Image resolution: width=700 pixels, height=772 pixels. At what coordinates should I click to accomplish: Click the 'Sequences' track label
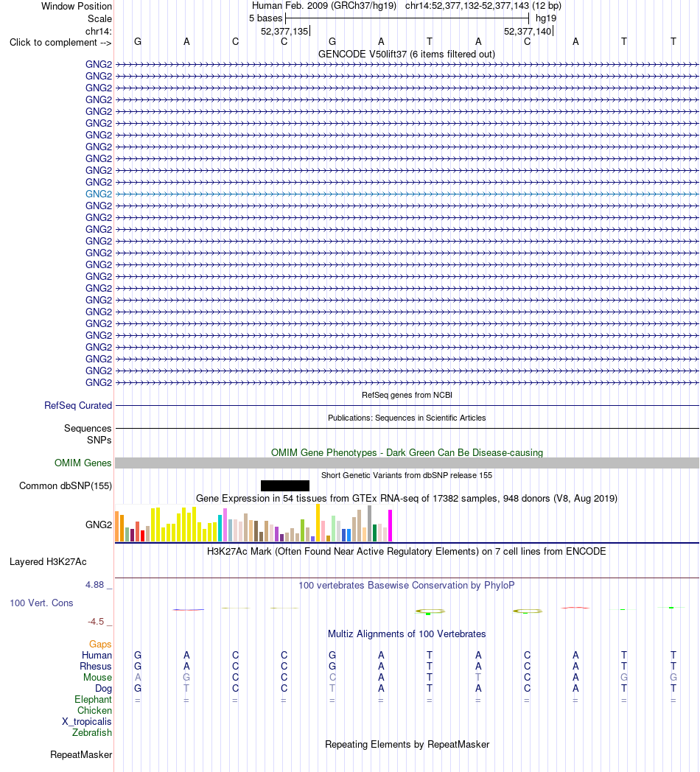[x=88, y=428]
